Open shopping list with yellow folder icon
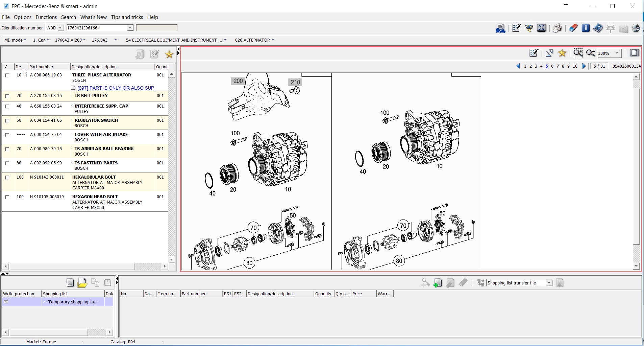 82,283
